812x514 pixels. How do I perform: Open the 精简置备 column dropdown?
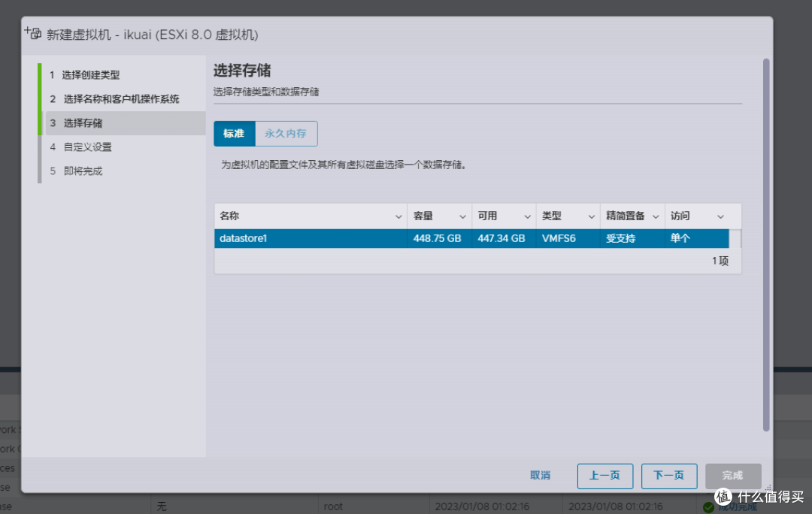(x=655, y=216)
